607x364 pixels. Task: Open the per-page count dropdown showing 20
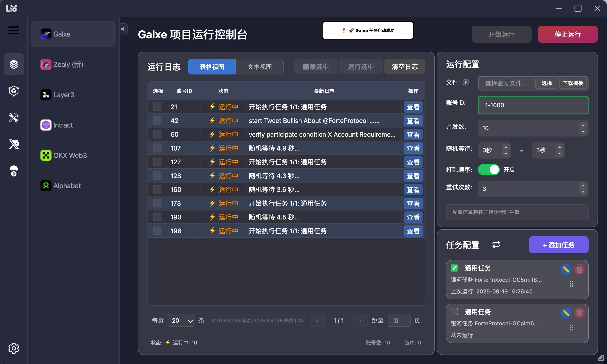pyautogui.click(x=181, y=320)
